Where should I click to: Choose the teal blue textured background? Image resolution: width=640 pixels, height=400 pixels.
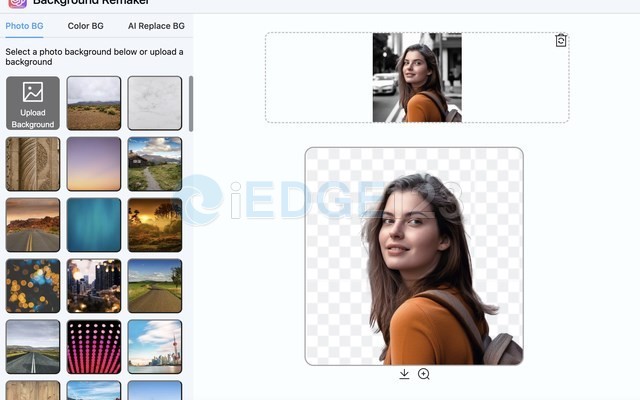[x=94, y=225]
